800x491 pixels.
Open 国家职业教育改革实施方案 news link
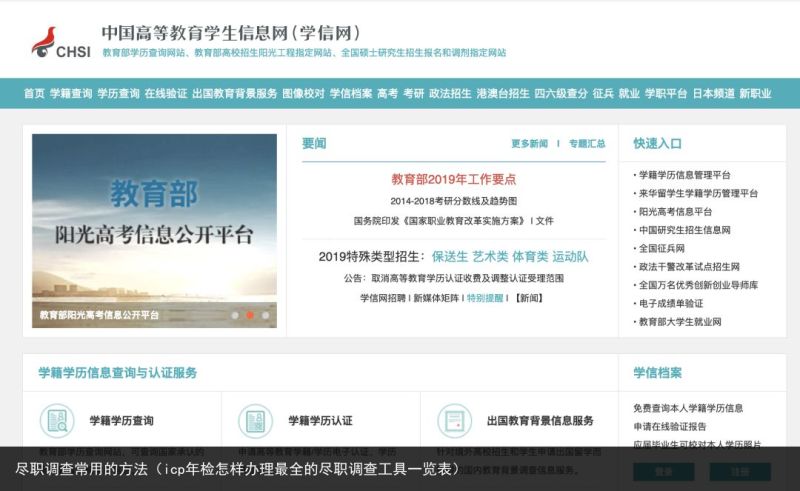pyautogui.click(x=439, y=221)
